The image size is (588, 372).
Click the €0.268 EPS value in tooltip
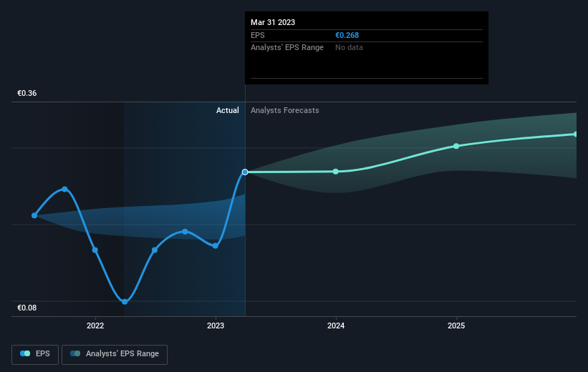tap(347, 35)
